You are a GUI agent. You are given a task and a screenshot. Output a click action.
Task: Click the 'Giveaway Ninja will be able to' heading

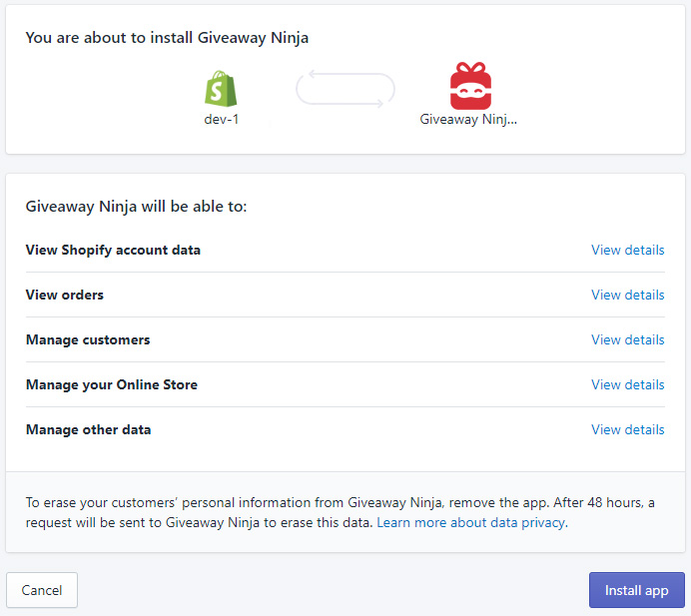[x=136, y=207]
